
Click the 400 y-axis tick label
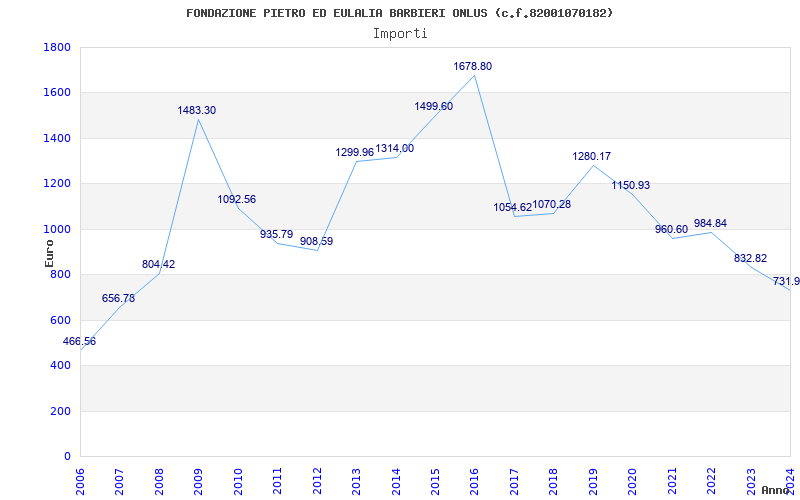(x=60, y=366)
